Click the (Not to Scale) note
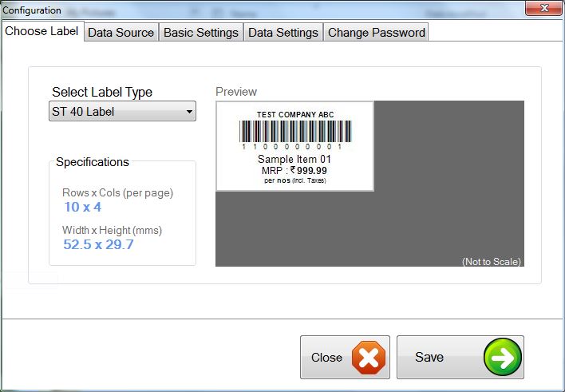Viewport: 565px width, 392px height. pyautogui.click(x=492, y=261)
